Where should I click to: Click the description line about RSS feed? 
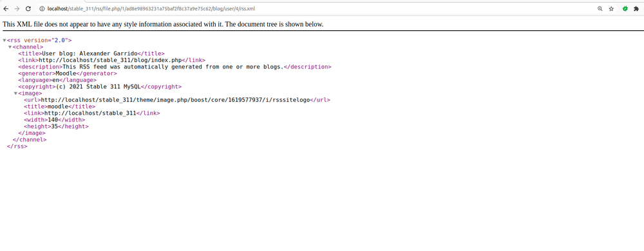point(175,66)
